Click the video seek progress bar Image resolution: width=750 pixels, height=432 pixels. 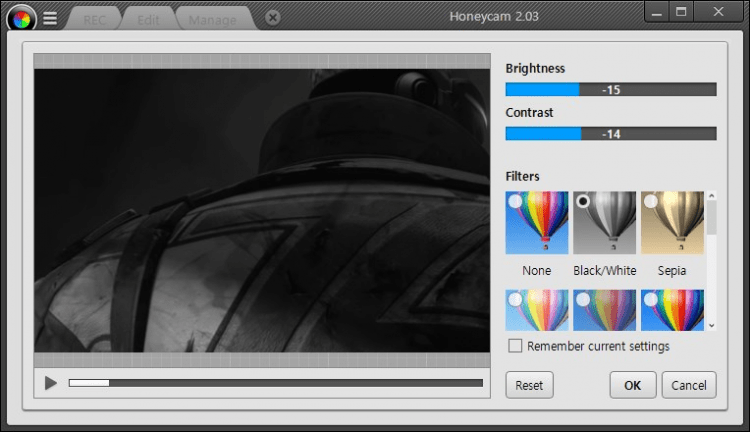point(275,383)
